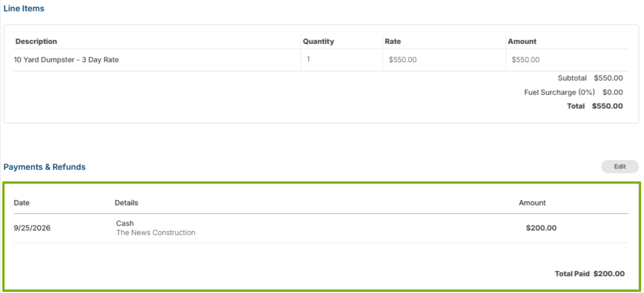The width and height of the screenshot is (644, 293).
Task: Click The News Construction payer name
Action: (x=156, y=233)
